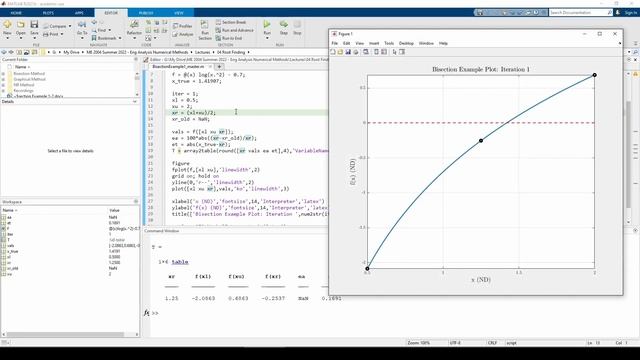640x360 pixels.
Task: Select the Recordings folder in Current Folder
Action: coord(23,91)
